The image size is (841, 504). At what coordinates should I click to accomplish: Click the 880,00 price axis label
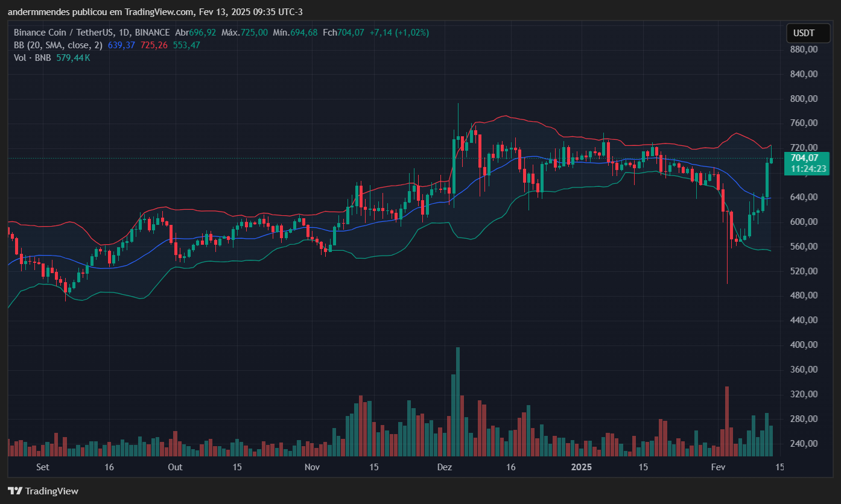click(x=804, y=49)
